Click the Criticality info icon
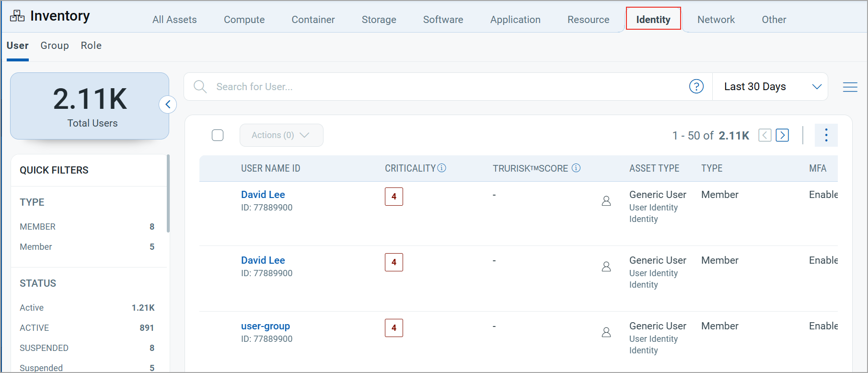This screenshot has height=373, width=868. [x=442, y=168]
